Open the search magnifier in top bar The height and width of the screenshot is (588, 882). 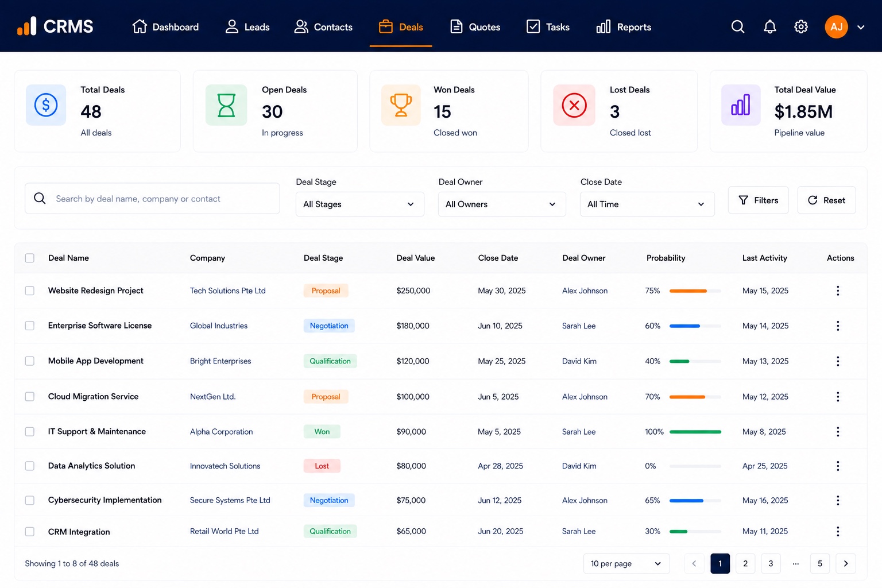tap(738, 27)
